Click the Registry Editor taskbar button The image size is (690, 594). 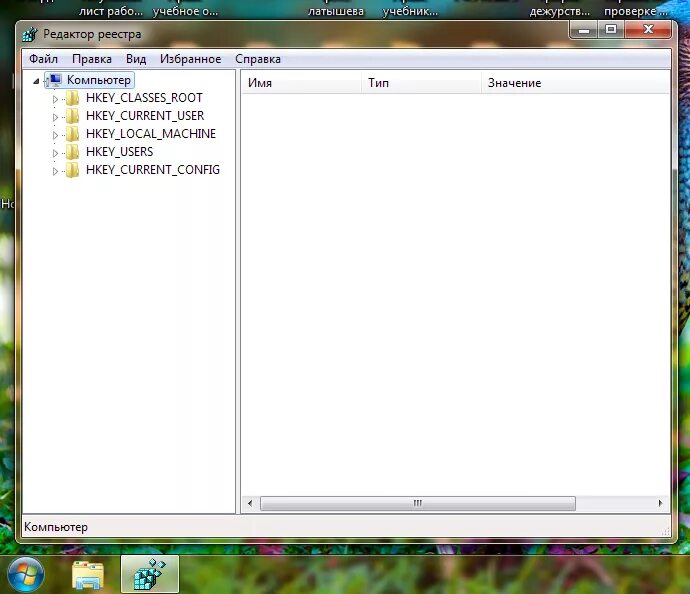150,574
